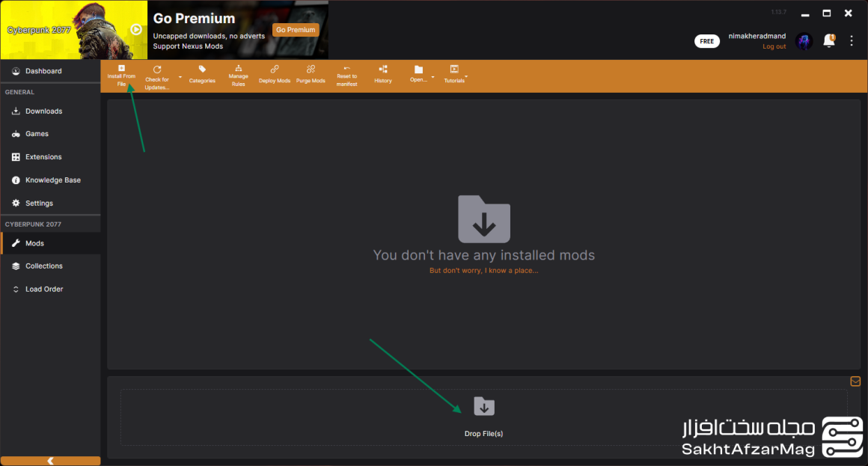Image resolution: width=868 pixels, height=466 pixels.
Task: Click the FREE membership badge
Action: click(707, 41)
